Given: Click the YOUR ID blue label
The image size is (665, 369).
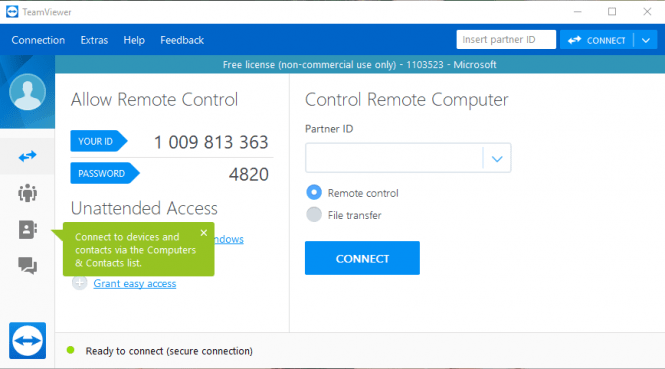Looking at the screenshot, I should (x=98, y=141).
